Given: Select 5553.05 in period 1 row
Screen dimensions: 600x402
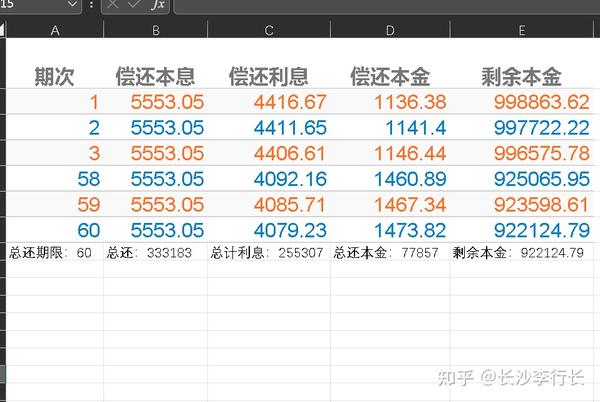Looking at the screenshot, I should pos(155,102).
